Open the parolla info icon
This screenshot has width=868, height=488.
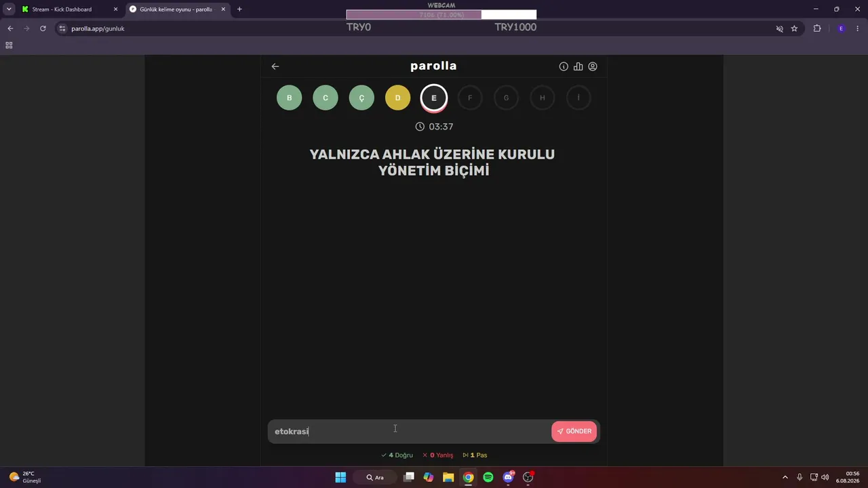pos(564,66)
